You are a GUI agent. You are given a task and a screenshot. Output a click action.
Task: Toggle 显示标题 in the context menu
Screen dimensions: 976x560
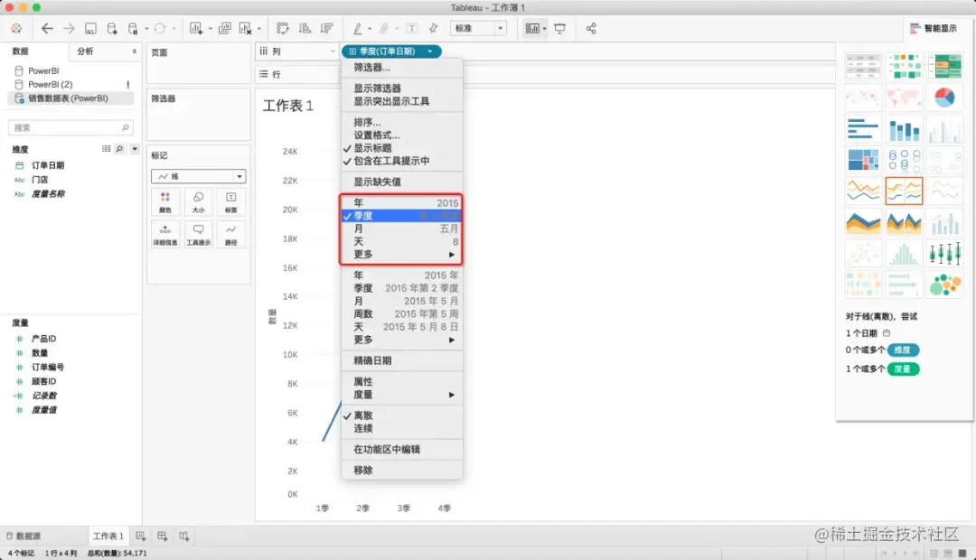click(x=402, y=148)
